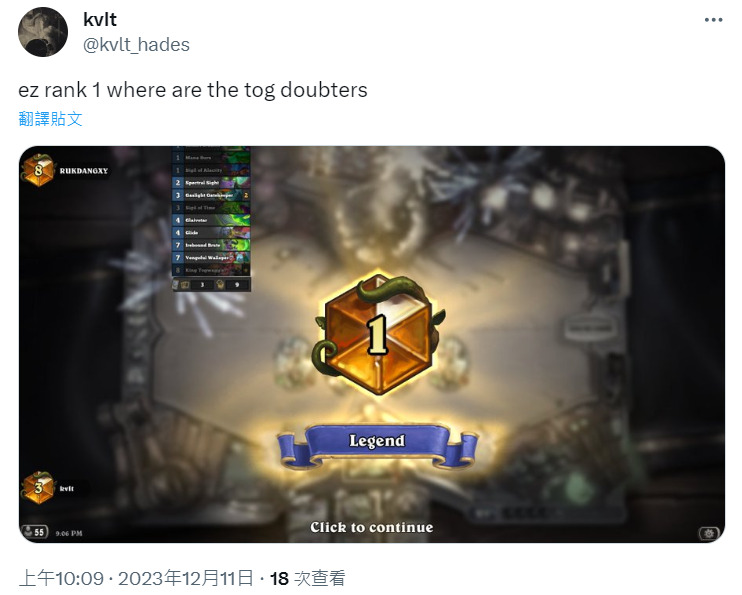Click the kvlt display name

100,19
